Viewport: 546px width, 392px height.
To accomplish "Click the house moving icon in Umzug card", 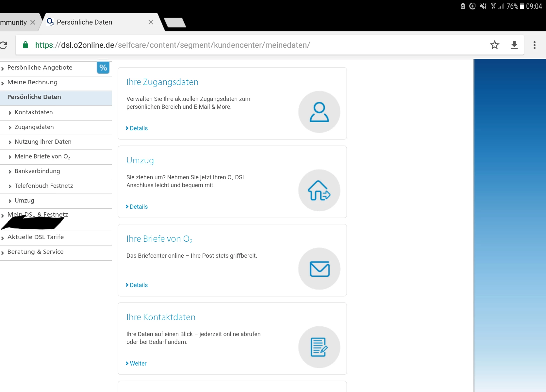I will click(x=319, y=190).
